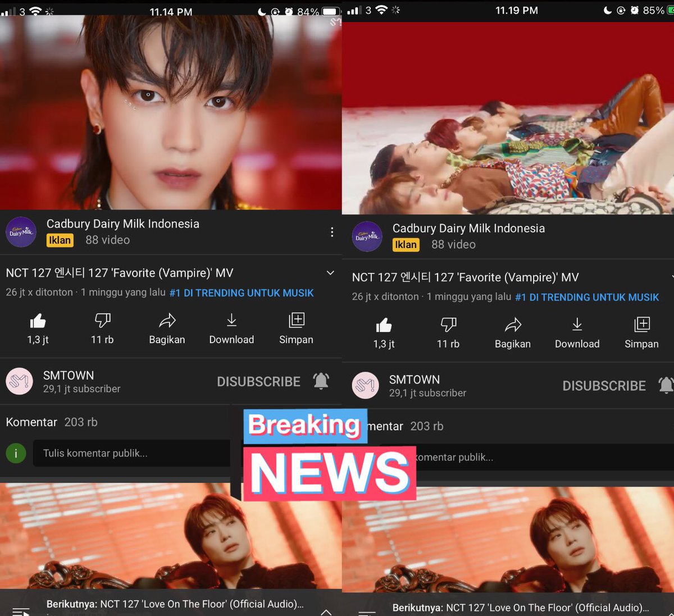Tap battery indicator 84% in left status bar
Viewport: 674px width, 616px height.
click(x=318, y=11)
